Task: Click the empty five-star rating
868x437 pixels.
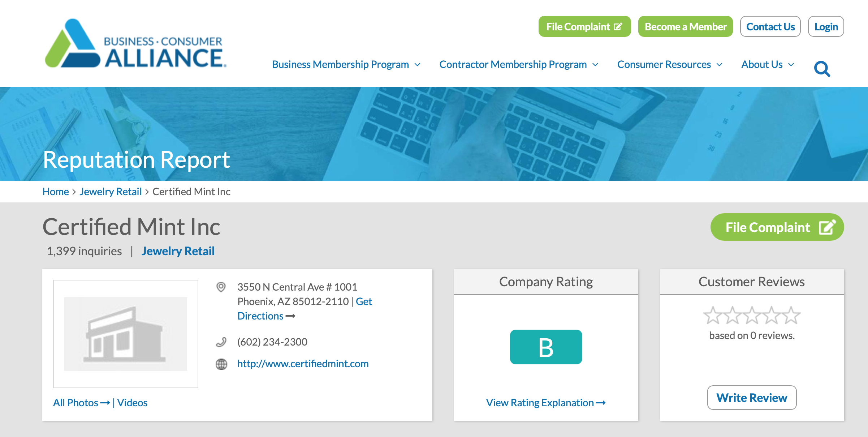Action: (752, 315)
